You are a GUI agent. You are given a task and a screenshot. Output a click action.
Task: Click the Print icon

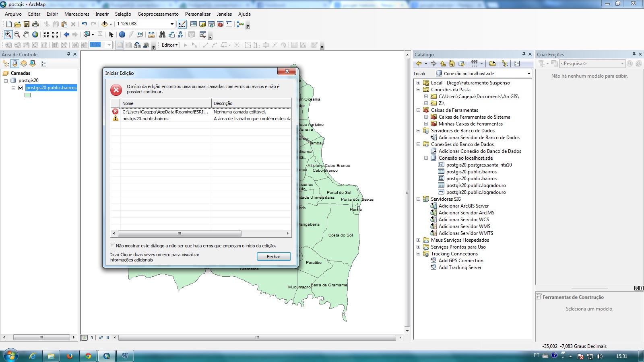point(35,24)
